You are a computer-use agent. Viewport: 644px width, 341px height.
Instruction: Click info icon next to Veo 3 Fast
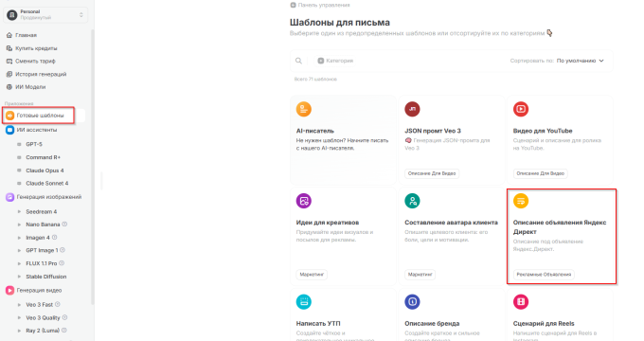58,304
